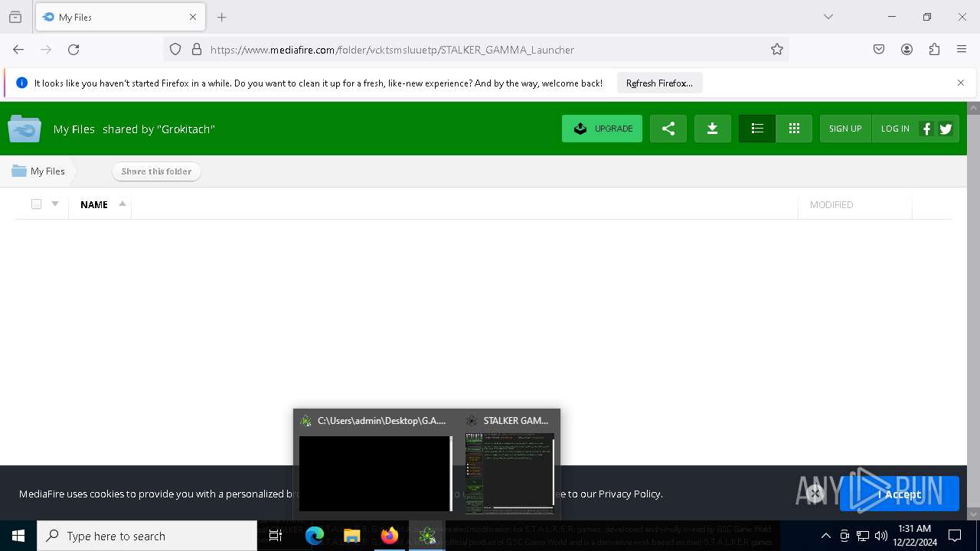
Task: Click the GAMMA launcher taskbar icon
Action: tap(427, 536)
